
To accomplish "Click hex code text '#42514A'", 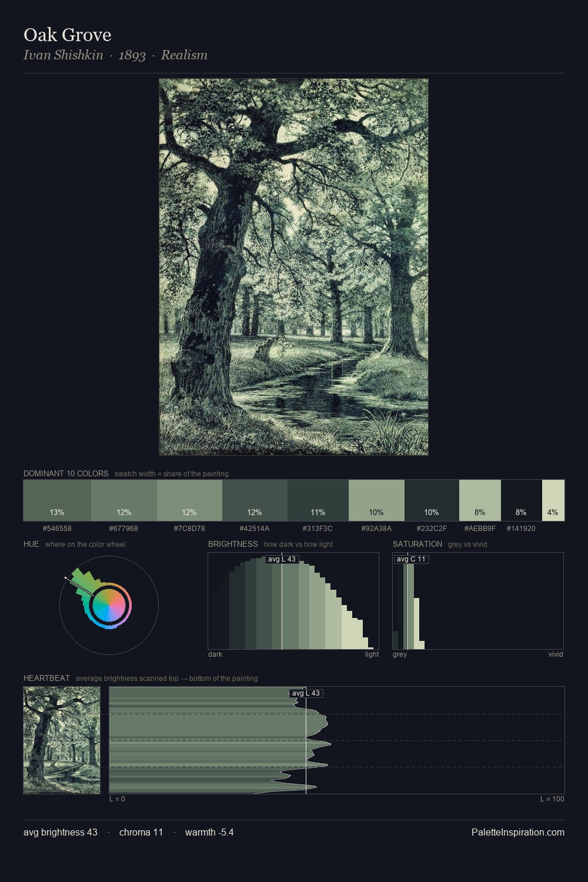I will (255, 528).
